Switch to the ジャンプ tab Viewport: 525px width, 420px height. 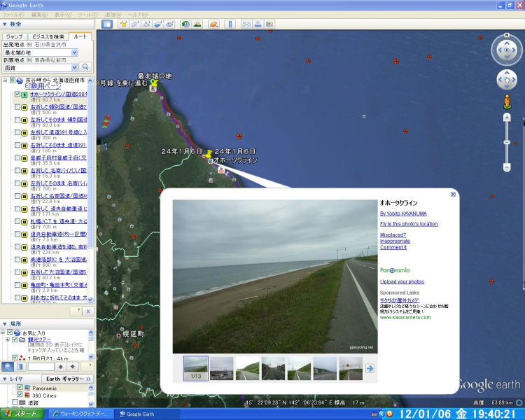pos(15,36)
